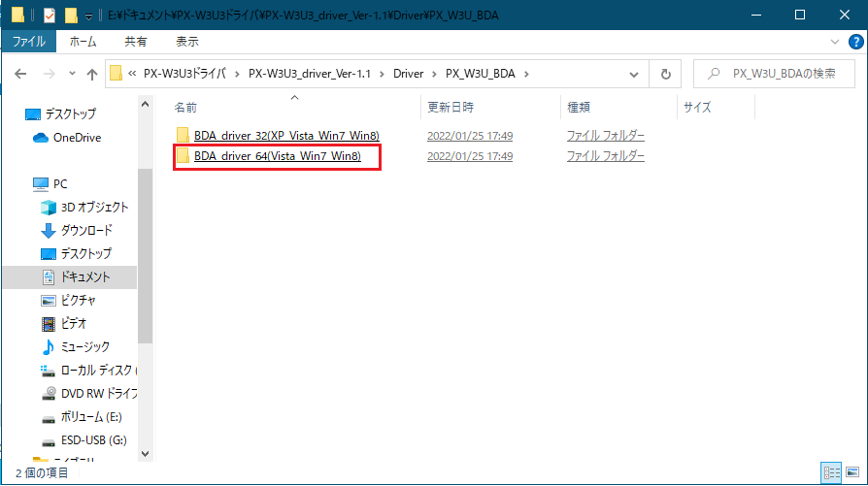The image size is (868, 486).
Task: Click the Refresh button in address bar
Action: (665, 75)
